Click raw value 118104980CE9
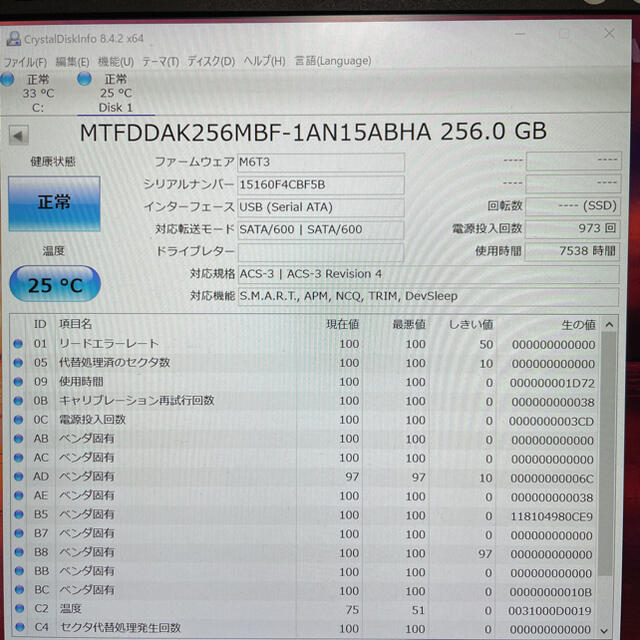The width and height of the screenshot is (640, 640). coord(552,517)
